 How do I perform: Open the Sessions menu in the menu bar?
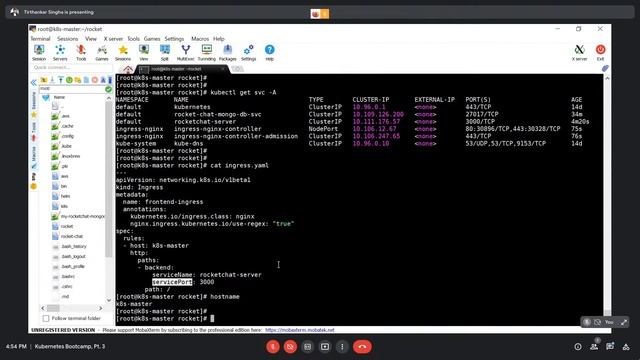tap(67, 39)
